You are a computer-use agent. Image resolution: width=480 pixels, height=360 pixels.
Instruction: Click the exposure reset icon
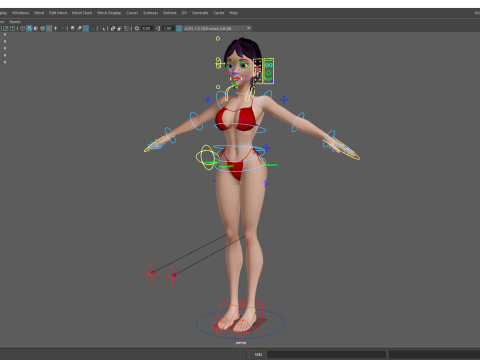[x=137, y=28]
